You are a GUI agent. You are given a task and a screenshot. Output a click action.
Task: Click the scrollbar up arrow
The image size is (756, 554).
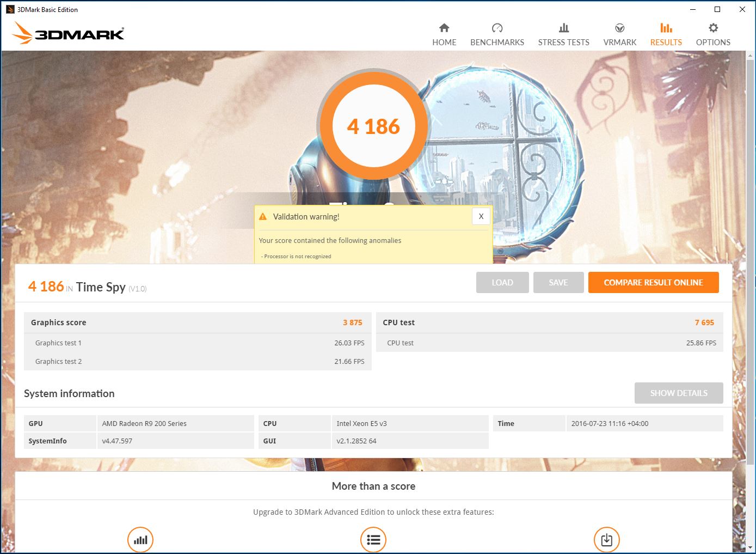point(751,56)
